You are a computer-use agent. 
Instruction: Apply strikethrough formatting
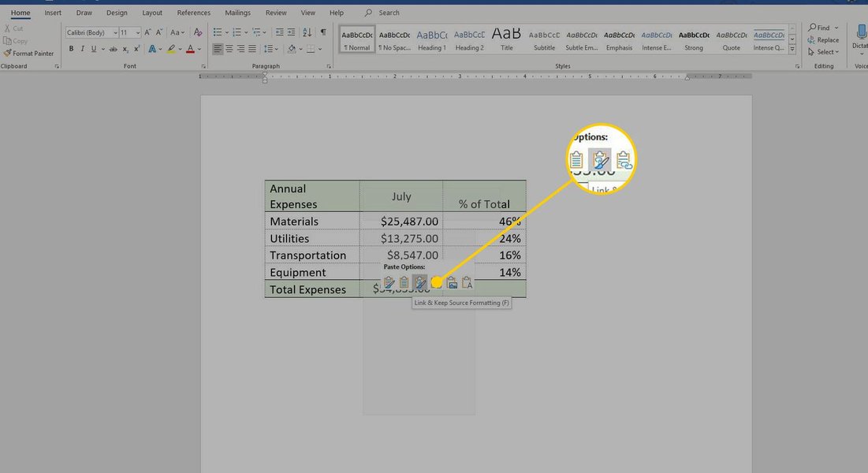click(x=113, y=50)
